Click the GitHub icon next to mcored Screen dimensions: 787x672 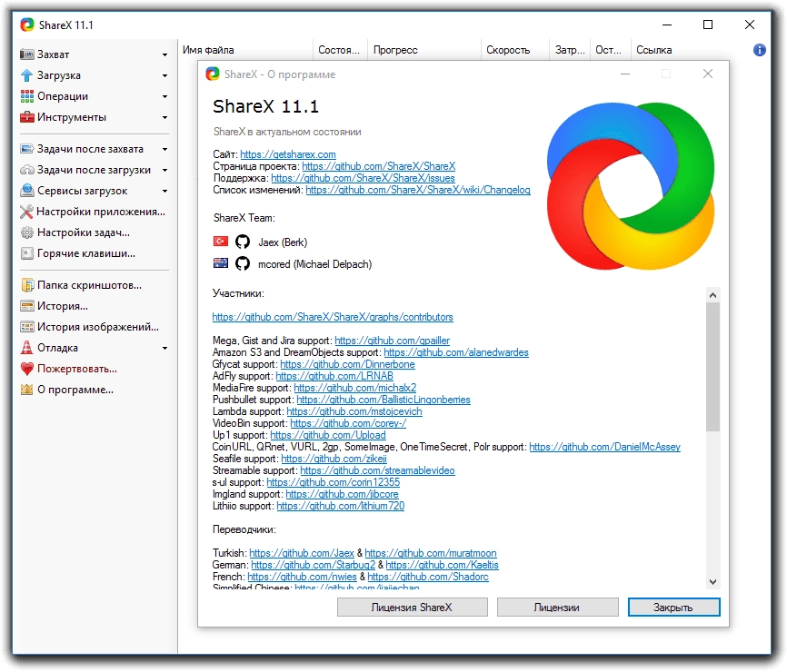[x=243, y=263]
